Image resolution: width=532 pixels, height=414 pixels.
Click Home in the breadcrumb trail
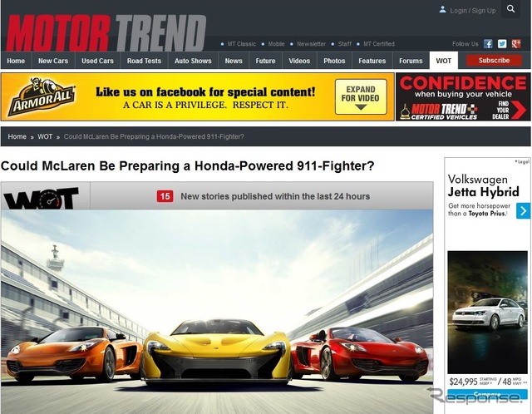point(17,136)
